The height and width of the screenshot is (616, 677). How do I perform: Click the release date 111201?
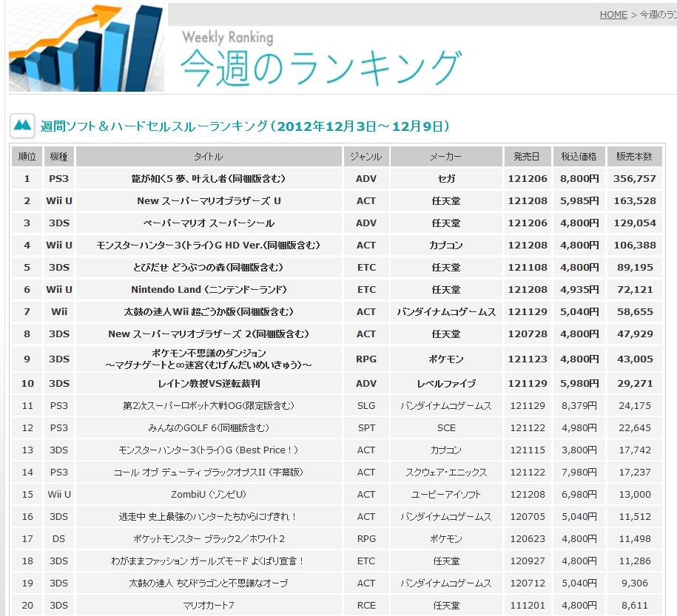tap(528, 605)
